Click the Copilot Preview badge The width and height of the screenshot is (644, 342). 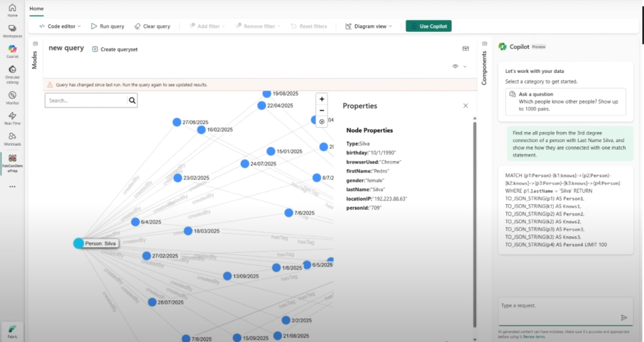(538, 47)
